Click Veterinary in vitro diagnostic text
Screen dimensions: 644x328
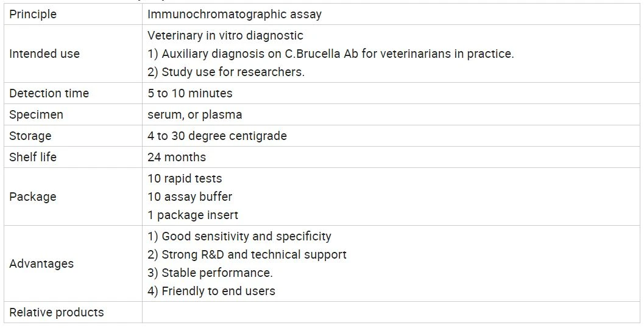(225, 36)
